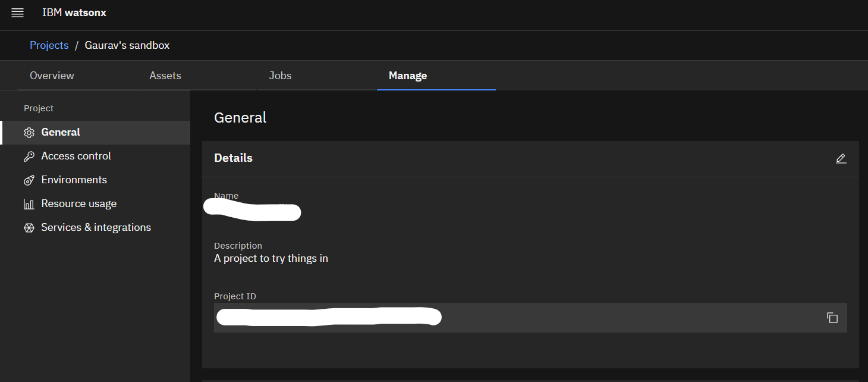Open the hamburger navigation menu
This screenshot has width=868, height=382.
(18, 13)
